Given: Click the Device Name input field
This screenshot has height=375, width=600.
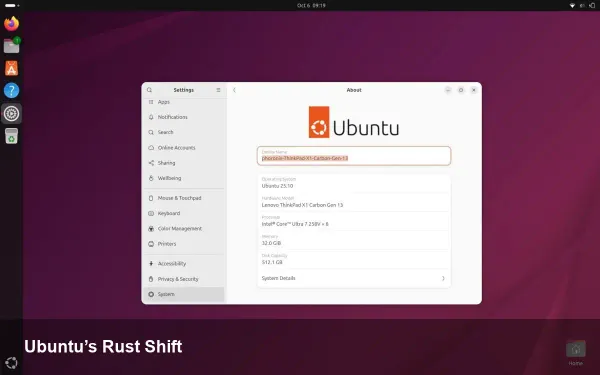Looking at the screenshot, I should coord(354,156).
